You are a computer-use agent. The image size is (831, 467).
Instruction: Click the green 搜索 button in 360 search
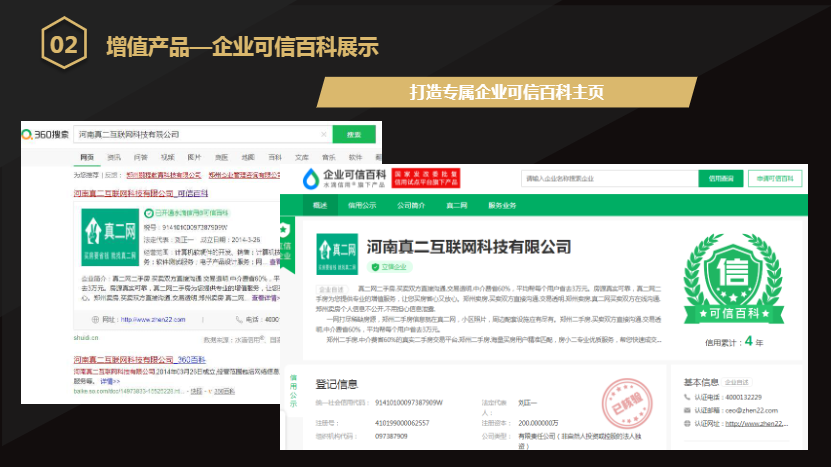pyautogui.click(x=354, y=135)
